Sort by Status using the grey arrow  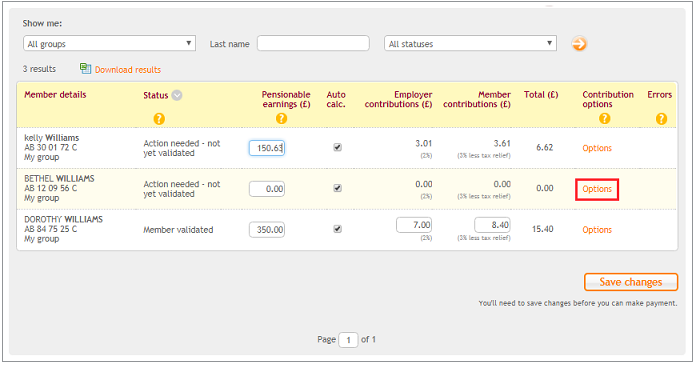point(177,95)
